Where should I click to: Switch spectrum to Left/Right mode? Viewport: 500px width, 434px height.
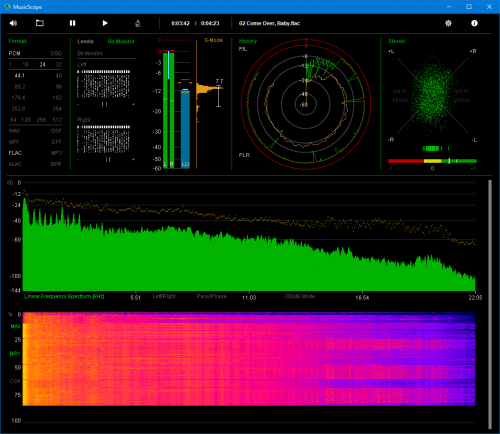(164, 296)
